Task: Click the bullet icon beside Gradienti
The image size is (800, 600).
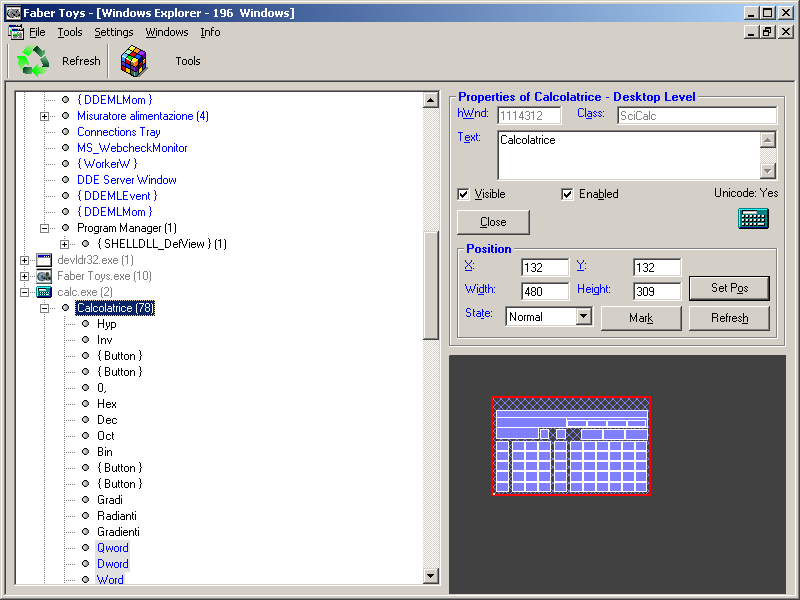Action: pyautogui.click(x=86, y=532)
